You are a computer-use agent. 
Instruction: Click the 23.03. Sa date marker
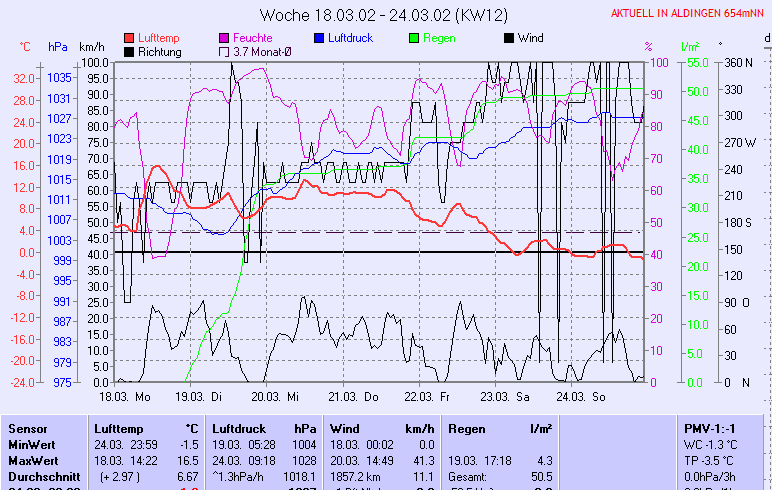(x=505, y=396)
